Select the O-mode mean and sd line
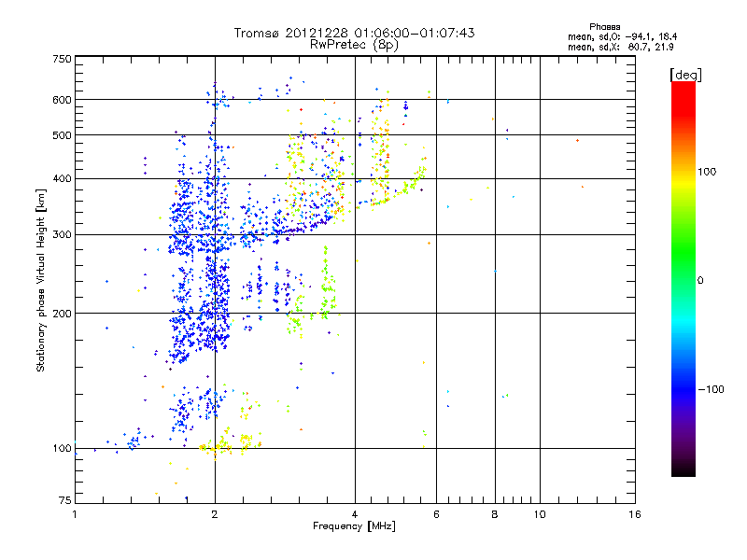This screenshot has height=560, width=747. pyautogui.click(x=622, y=36)
